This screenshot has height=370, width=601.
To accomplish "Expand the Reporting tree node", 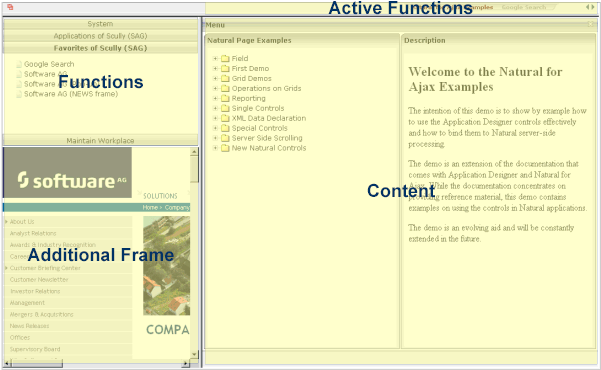I will click(215, 98).
